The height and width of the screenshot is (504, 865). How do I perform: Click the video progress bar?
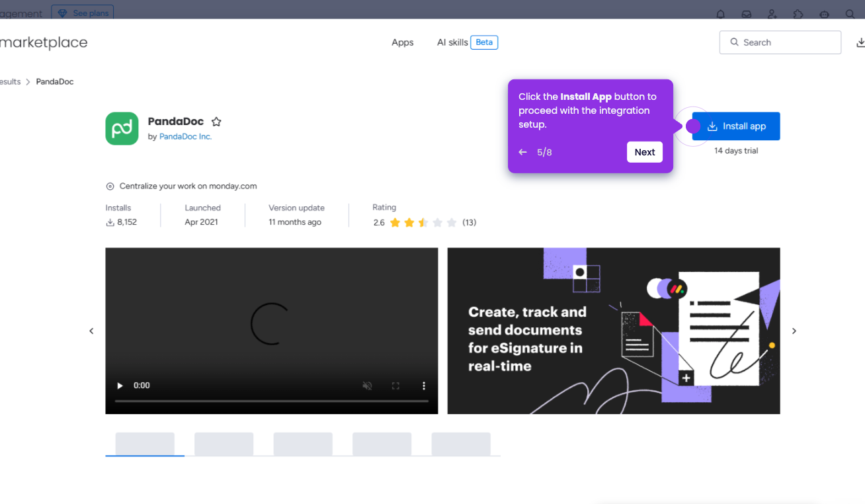[x=272, y=401]
